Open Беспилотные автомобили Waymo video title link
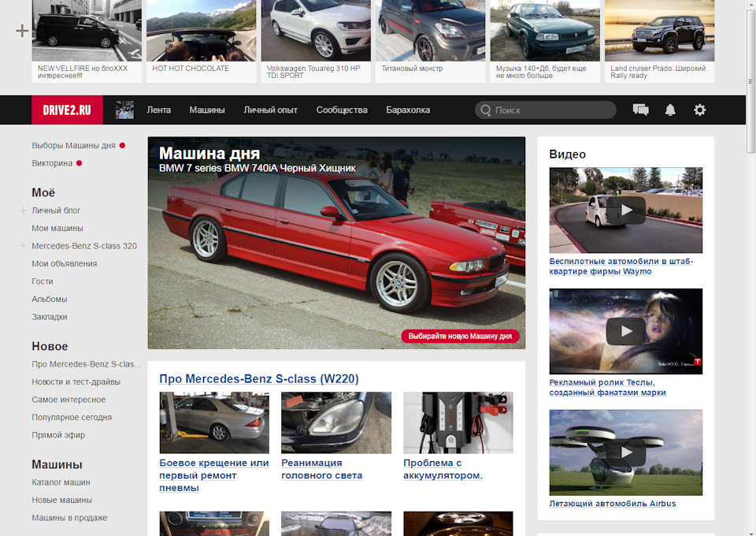The image size is (756, 536). 621,266
